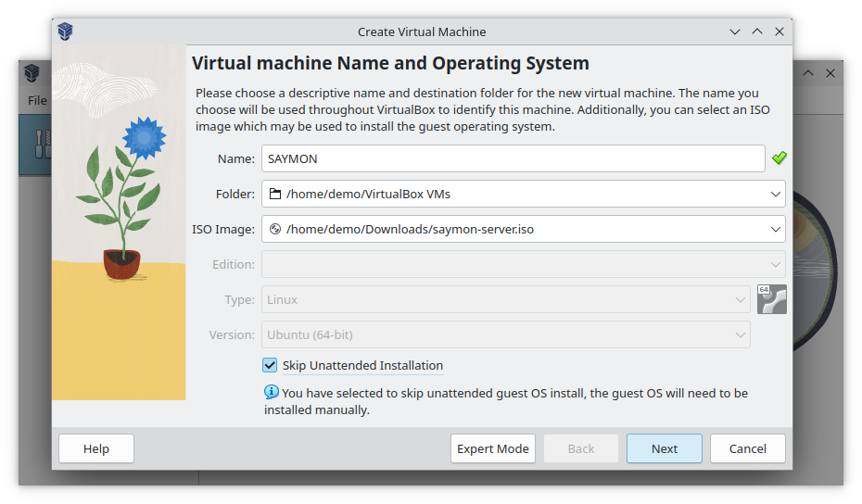Click the info icon beside skip unattended message
This screenshot has width=862, height=504.
(271, 392)
